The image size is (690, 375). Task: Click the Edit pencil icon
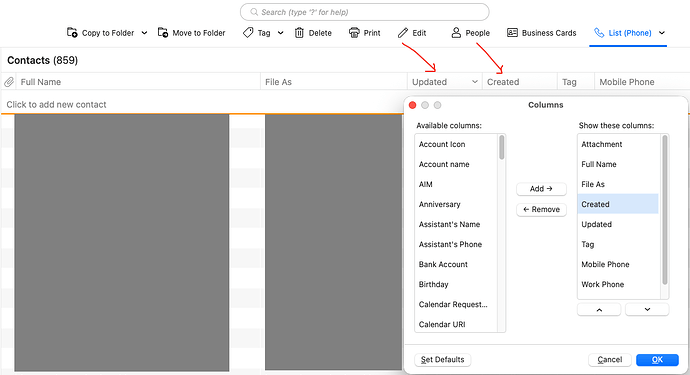point(403,33)
